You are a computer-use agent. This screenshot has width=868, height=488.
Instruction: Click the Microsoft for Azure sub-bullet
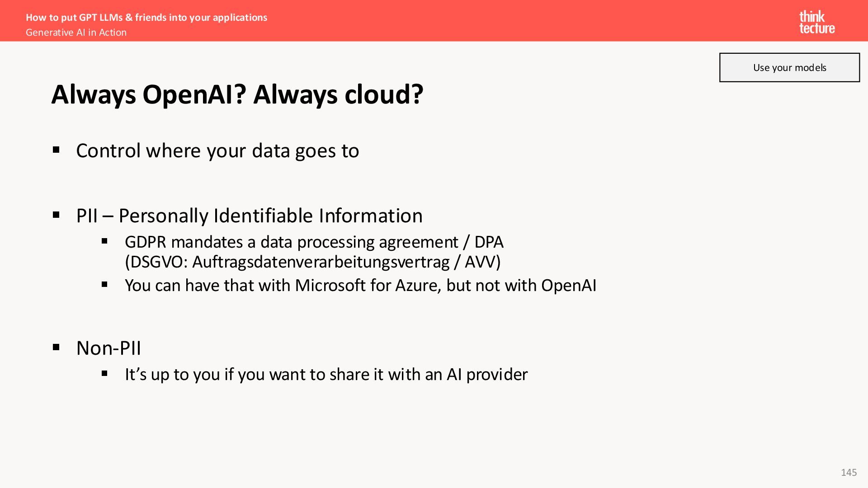click(x=361, y=286)
